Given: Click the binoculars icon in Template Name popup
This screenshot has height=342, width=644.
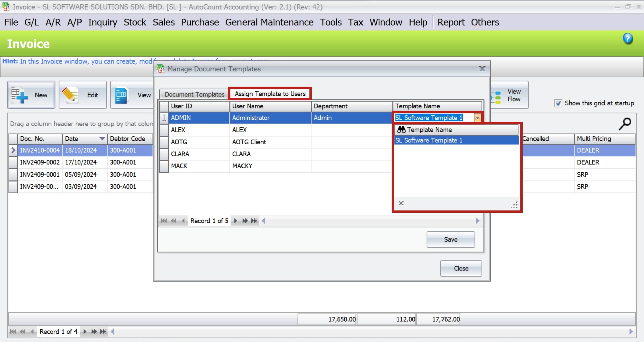Looking at the screenshot, I should [401, 130].
